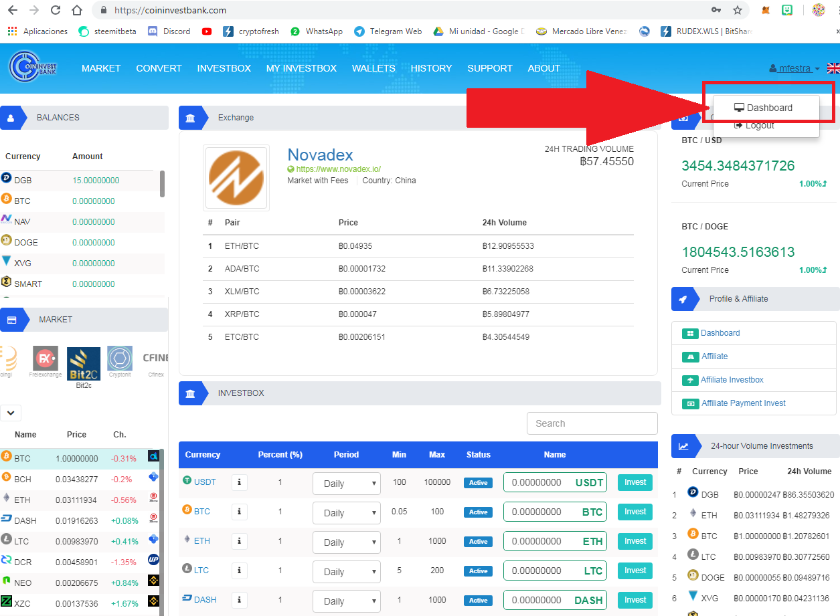Show info for USDT investbox row

pyautogui.click(x=240, y=482)
